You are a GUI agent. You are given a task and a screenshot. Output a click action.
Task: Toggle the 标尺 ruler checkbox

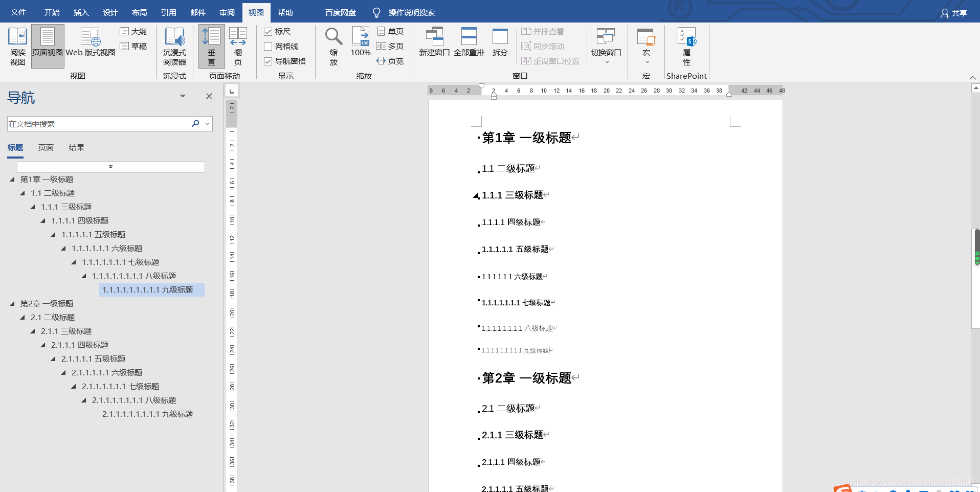(x=268, y=31)
